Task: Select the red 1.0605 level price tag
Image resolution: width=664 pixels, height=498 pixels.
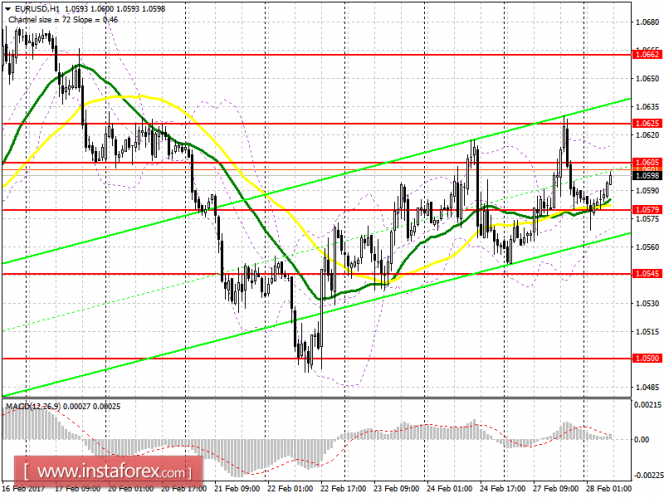Action: 647,162
